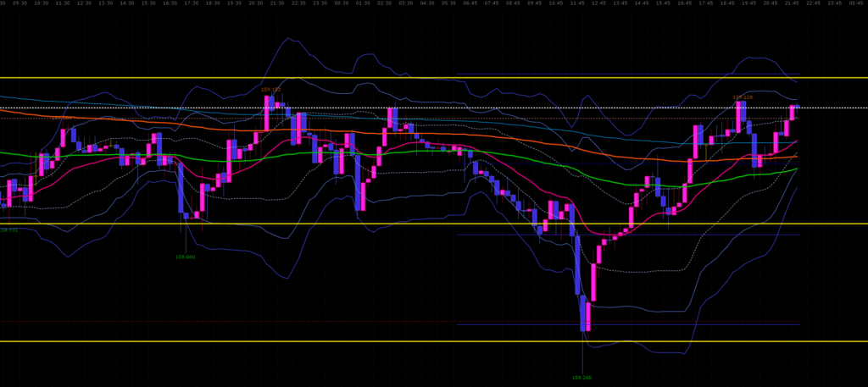Select the 21:30 time axis label
Image resolution: width=868 pixels, height=387 pixels.
[277, 3]
